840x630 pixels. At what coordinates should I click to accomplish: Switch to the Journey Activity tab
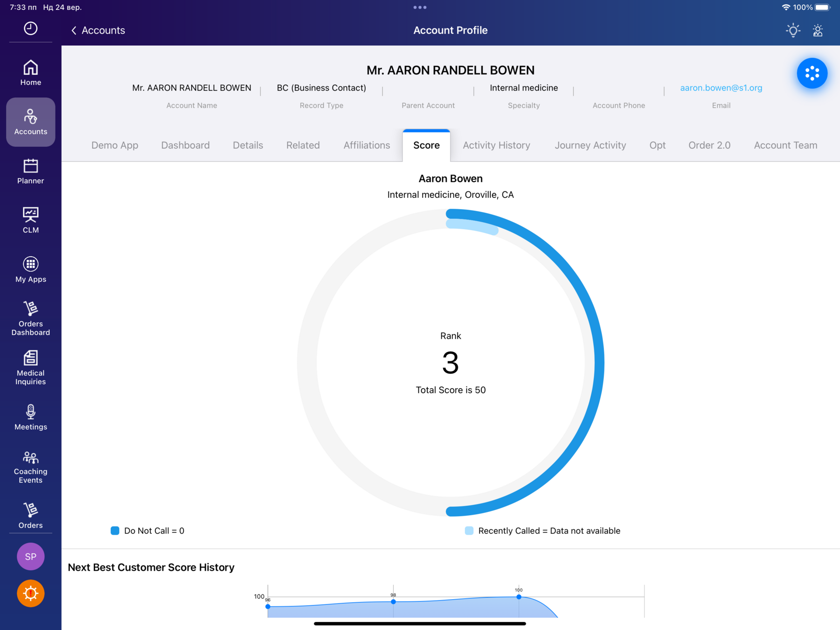coord(590,145)
